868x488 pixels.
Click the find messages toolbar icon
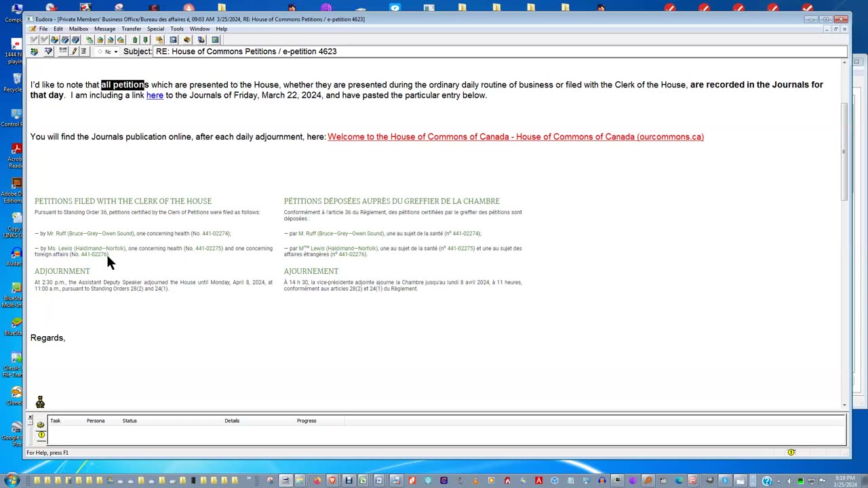coord(174,39)
